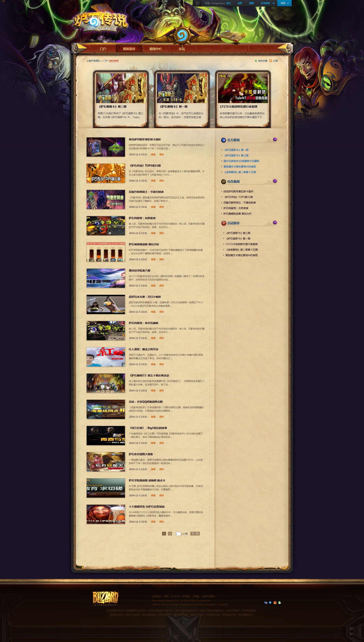Click thumbnail of 《炉石传说》TOP5第31期
Screen dimensions: 364x642
click(106, 173)
